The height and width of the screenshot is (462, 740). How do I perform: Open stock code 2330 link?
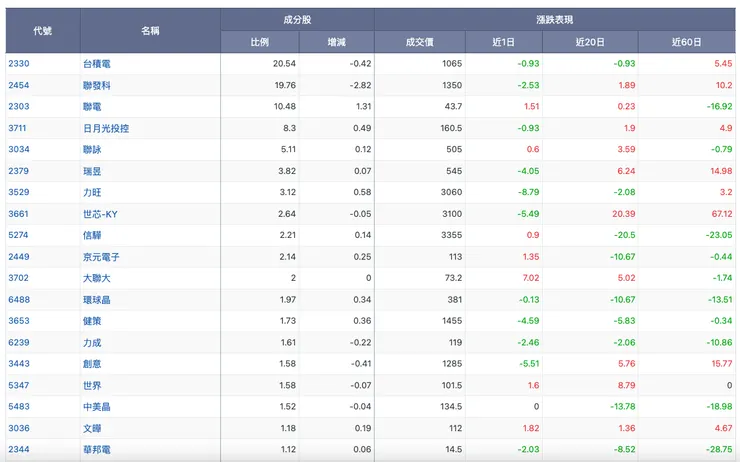19,64
